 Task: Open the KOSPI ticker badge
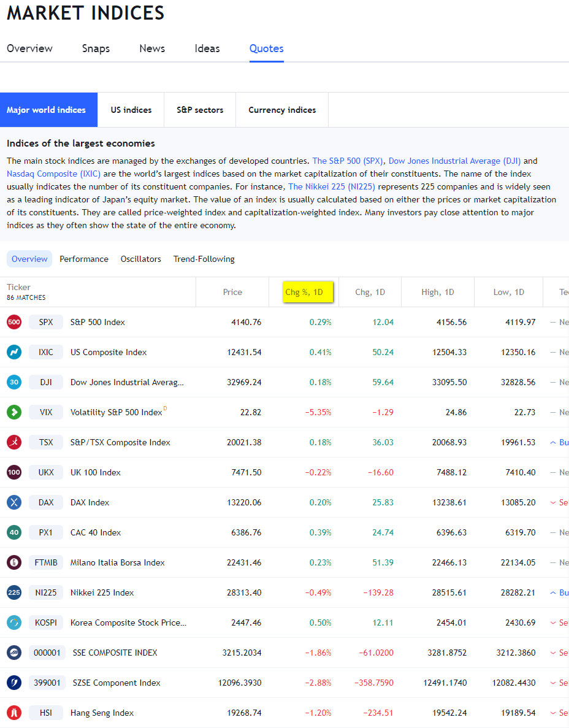click(46, 623)
